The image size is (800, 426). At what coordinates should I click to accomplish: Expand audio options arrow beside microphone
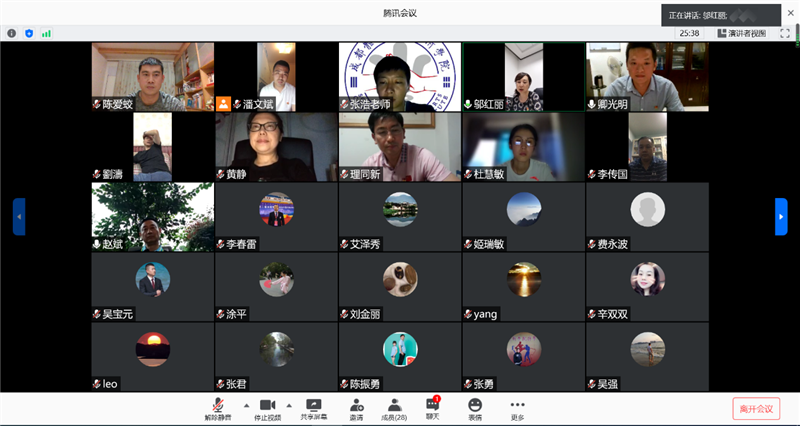[246, 405]
